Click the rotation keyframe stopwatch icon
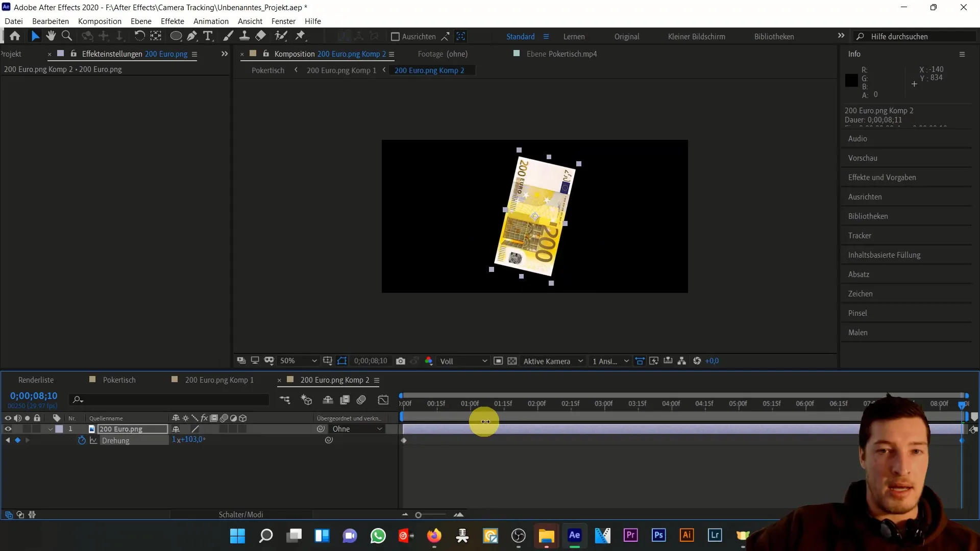Viewport: 980px width, 551px height. pyautogui.click(x=82, y=440)
